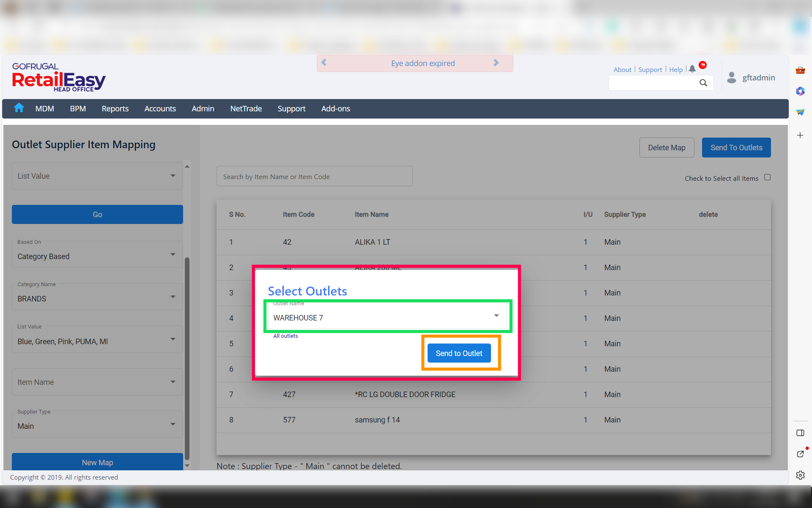Image resolution: width=812 pixels, height=508 pixels.
Task: Open the Reports menu
Action: [115, 109]
